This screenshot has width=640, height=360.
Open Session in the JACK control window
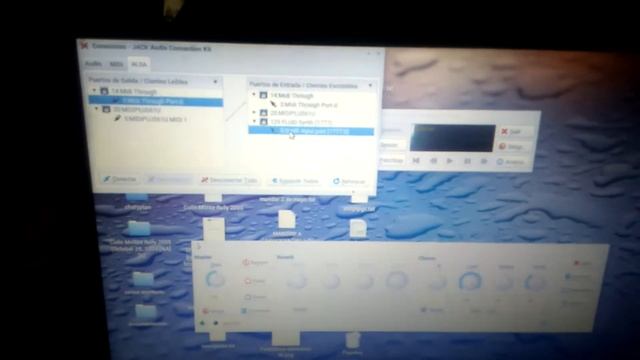(391, 145)
